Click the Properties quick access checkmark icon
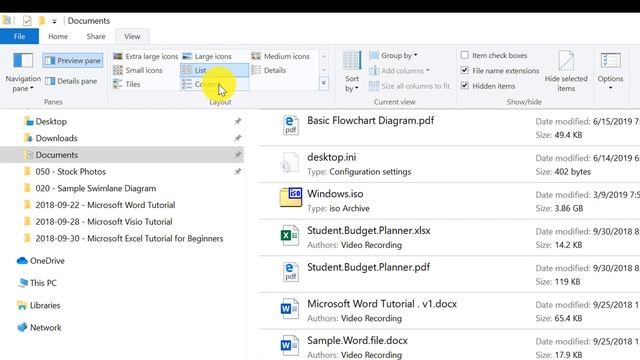The height and width of the screenshot is (360, 640). (27, 20)
